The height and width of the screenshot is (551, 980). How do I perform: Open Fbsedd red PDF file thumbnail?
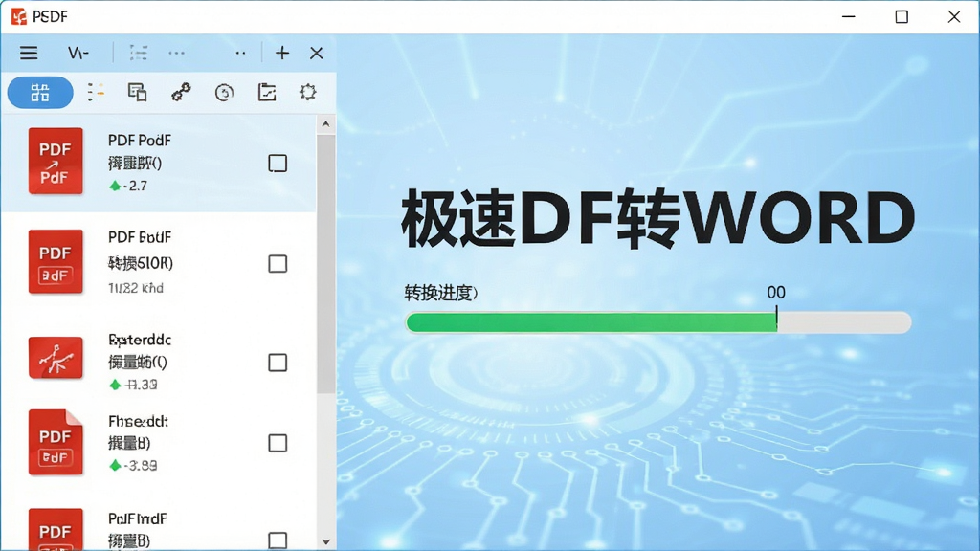(56, 443)
